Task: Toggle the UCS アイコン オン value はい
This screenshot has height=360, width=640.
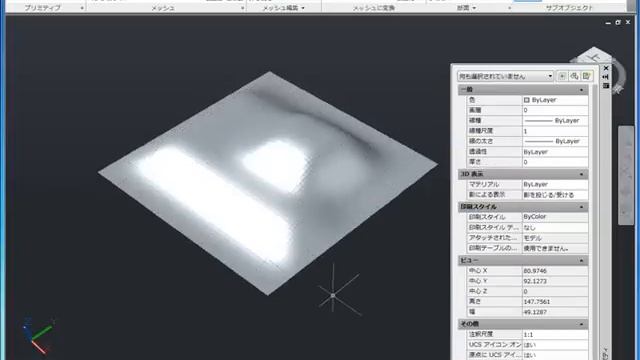Action: (x=555, y=345)
